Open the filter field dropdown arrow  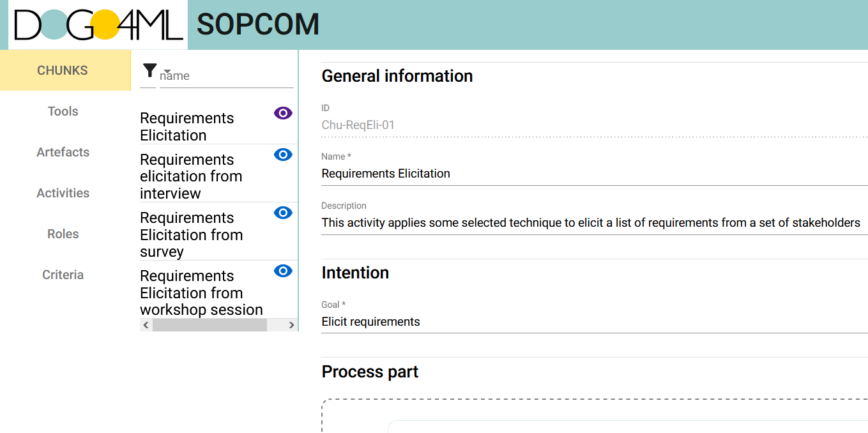(167, 71)
